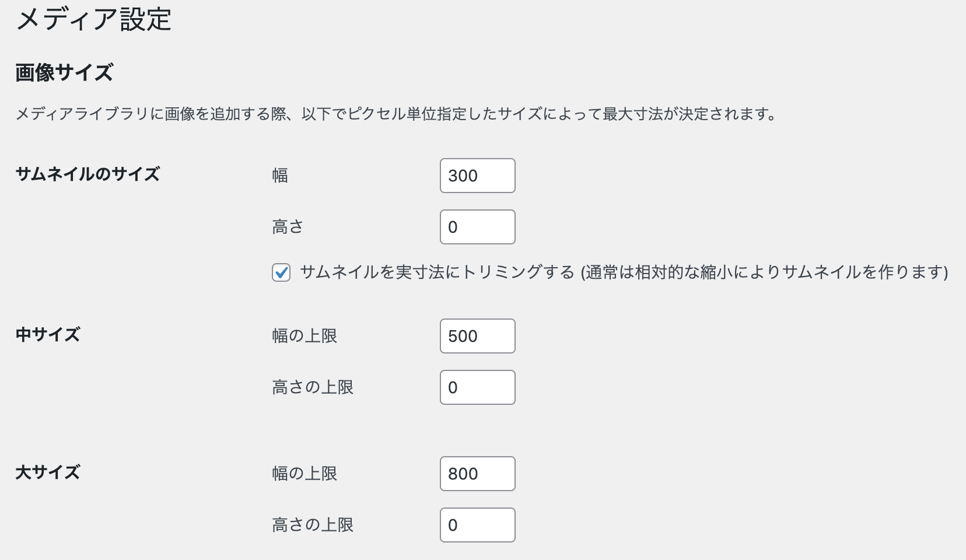Viewport: 966px width, 560px height.
Task: Click the thumbnail height input field
Action: click(477, 227)
